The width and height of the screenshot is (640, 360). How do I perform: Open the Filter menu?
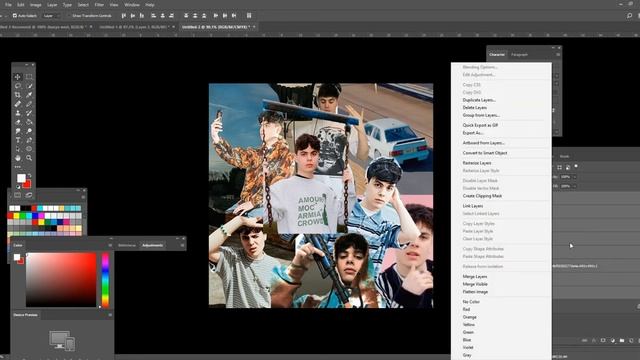point(99,5)
